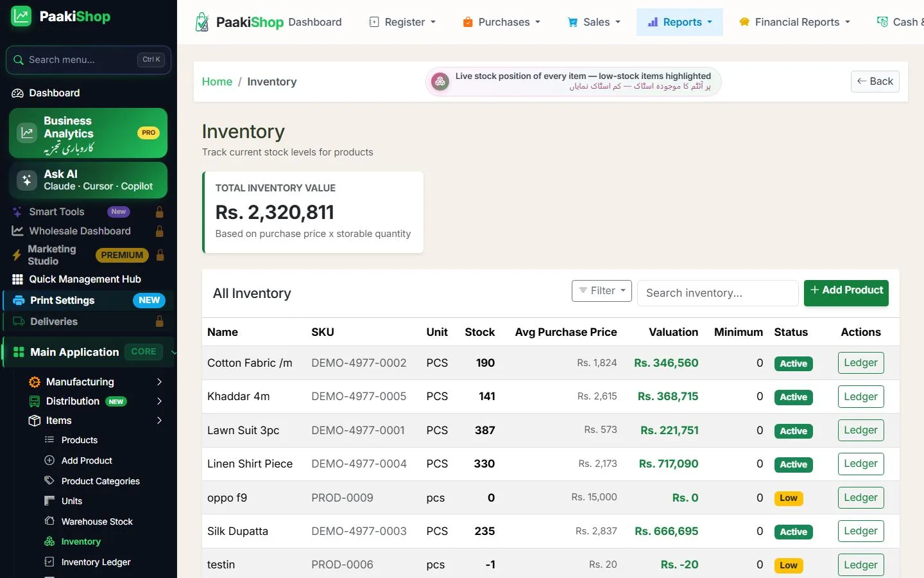Click the Main Application section header
The height and width of the screenshot is (578, 924).
(89, 352)
